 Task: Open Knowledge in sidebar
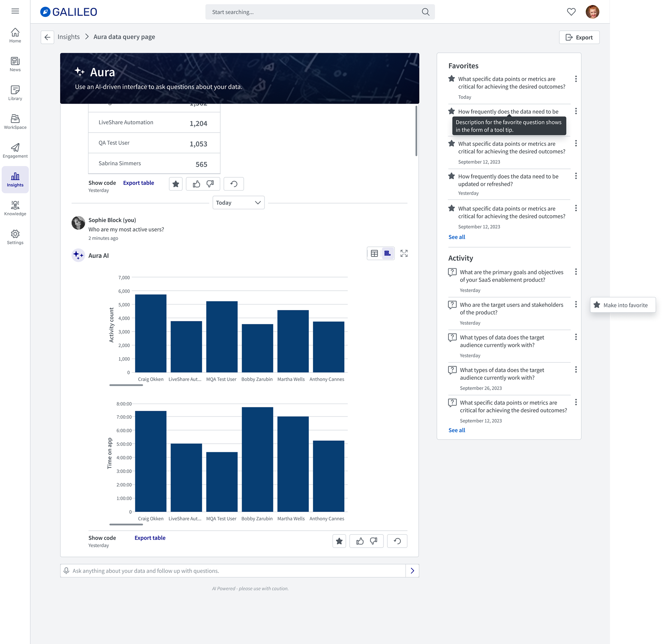coord(15,208)
